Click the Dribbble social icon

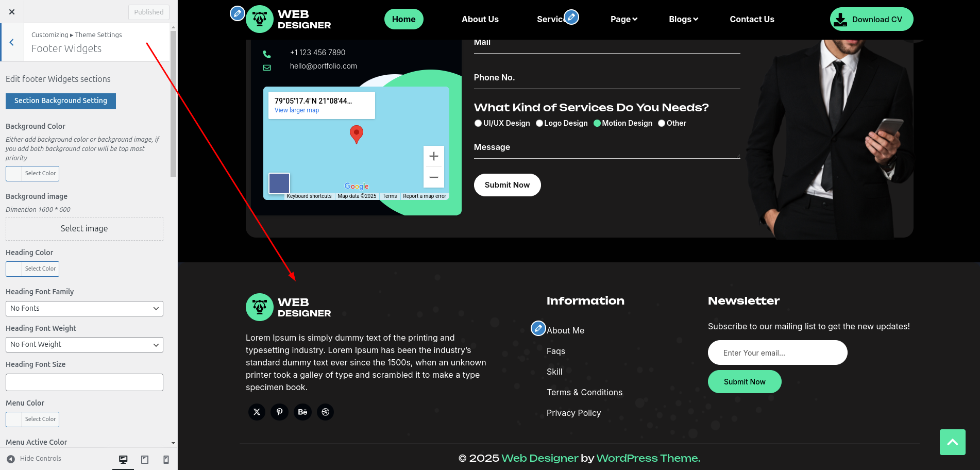[x=325, y=412]
